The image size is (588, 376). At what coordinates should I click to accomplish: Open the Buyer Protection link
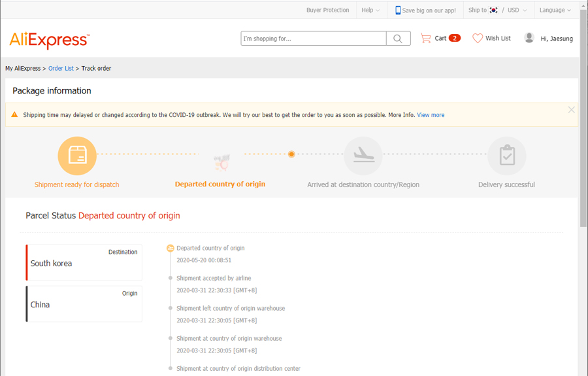328,10
